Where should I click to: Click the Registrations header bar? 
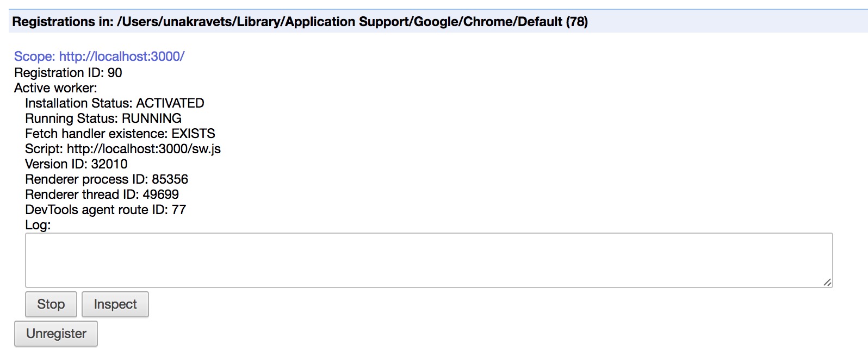707,22
